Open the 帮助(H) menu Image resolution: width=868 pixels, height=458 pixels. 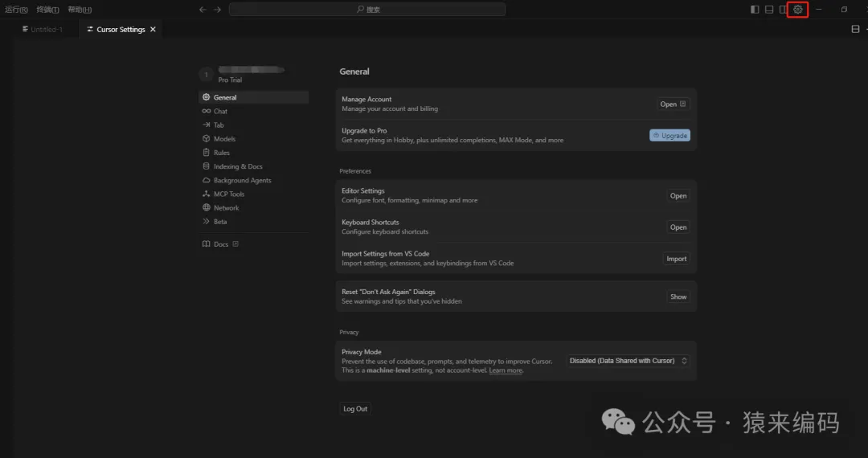[80, 10]
